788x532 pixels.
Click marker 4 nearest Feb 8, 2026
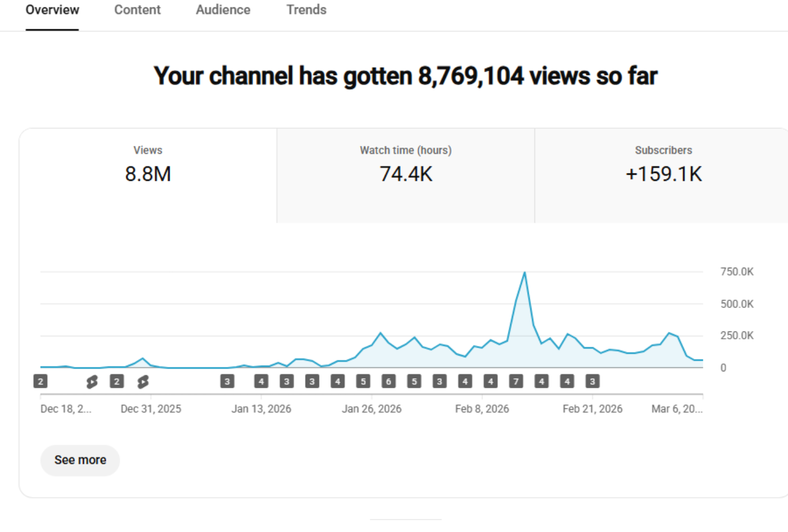[490, 382]
